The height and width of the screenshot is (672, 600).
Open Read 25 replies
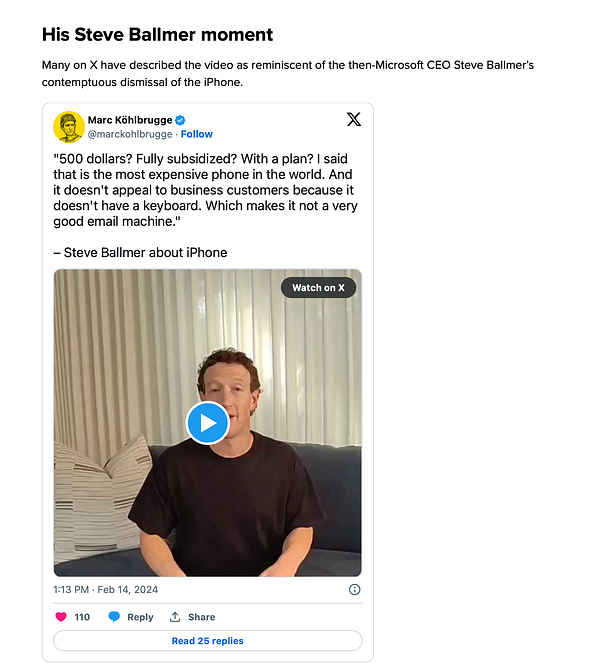click(208, 641)
